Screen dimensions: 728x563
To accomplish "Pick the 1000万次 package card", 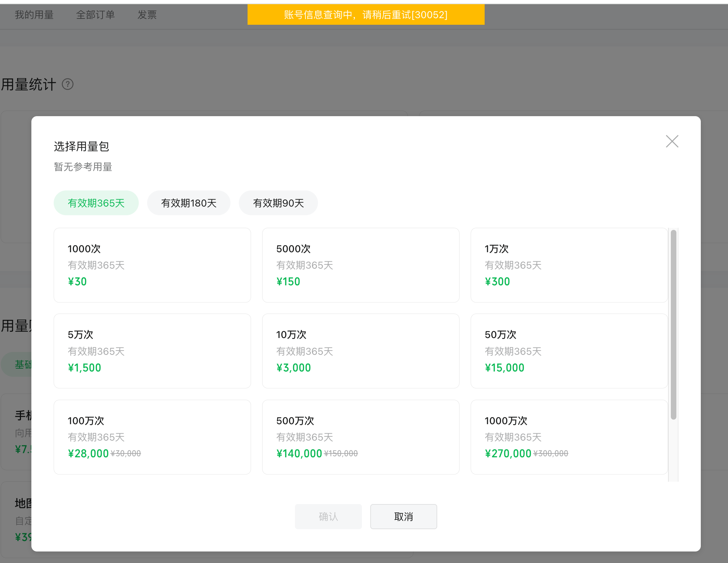I will 569,437.
